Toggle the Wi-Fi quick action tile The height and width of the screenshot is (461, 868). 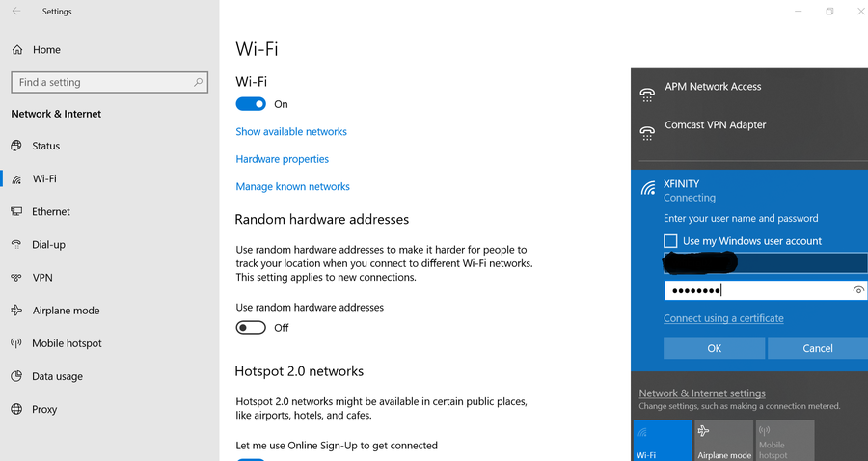coord(662,441)
